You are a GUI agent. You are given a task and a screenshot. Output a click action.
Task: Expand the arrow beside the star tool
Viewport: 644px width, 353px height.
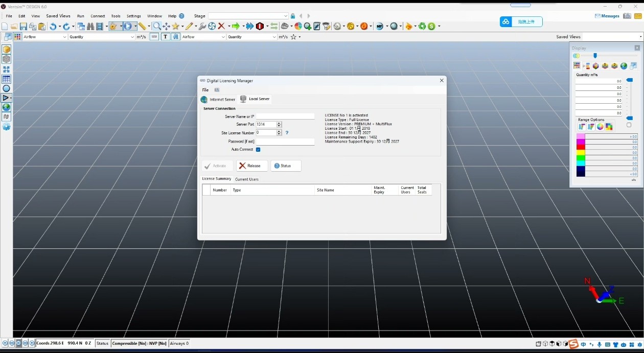click(182, 27)
